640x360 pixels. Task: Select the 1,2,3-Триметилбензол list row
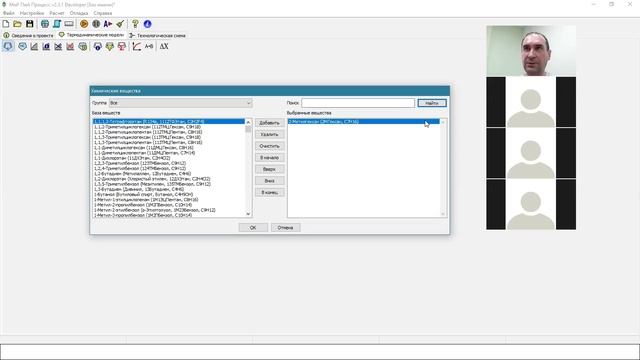pyautogui.click(x=169, y=163)
